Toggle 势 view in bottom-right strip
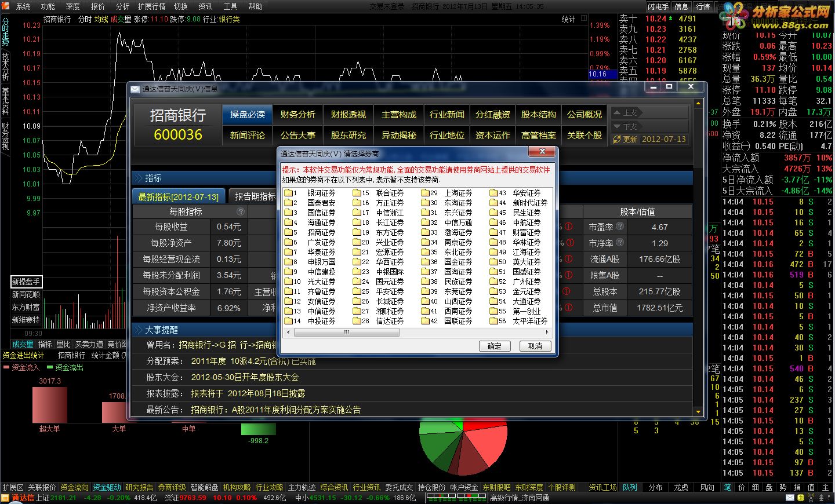Screen dimensions: 835x504 click(x=783, y=488)
